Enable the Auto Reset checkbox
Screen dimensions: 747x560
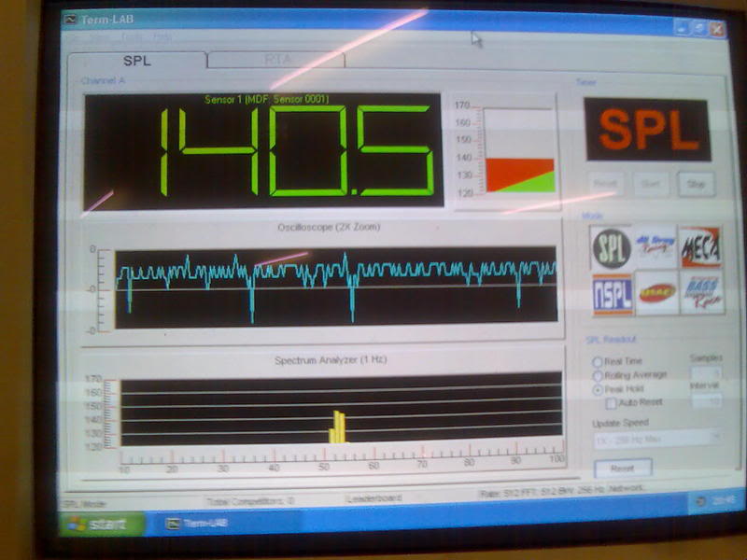pyautogui.click(x=612, y=402)
